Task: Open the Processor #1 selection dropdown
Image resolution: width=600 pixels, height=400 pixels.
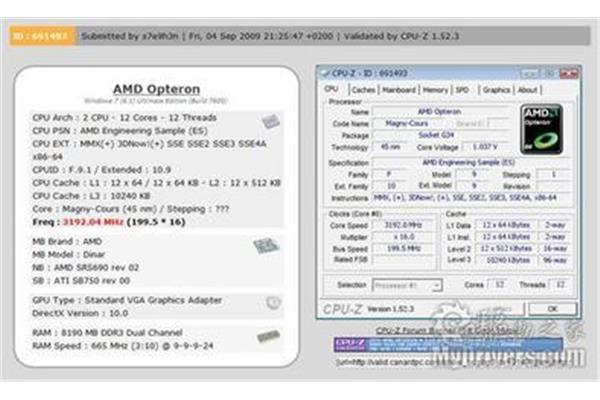Action: click(x=407, y=286)
